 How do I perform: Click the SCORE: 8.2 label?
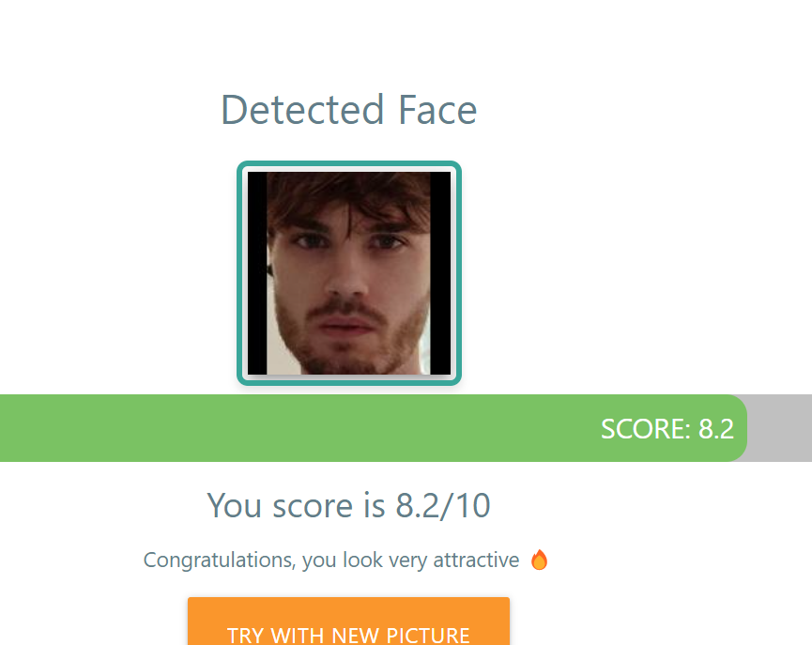pos(667,429)
